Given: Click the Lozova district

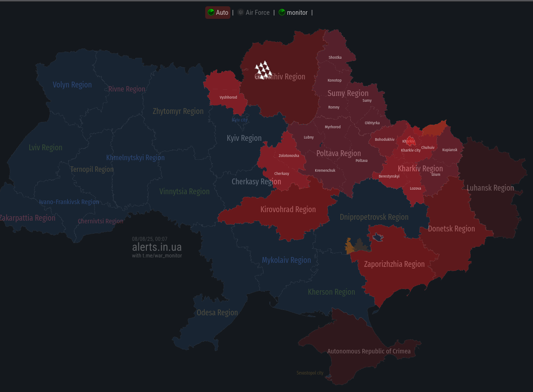Looking at the screenshot, I should (415, 188).
